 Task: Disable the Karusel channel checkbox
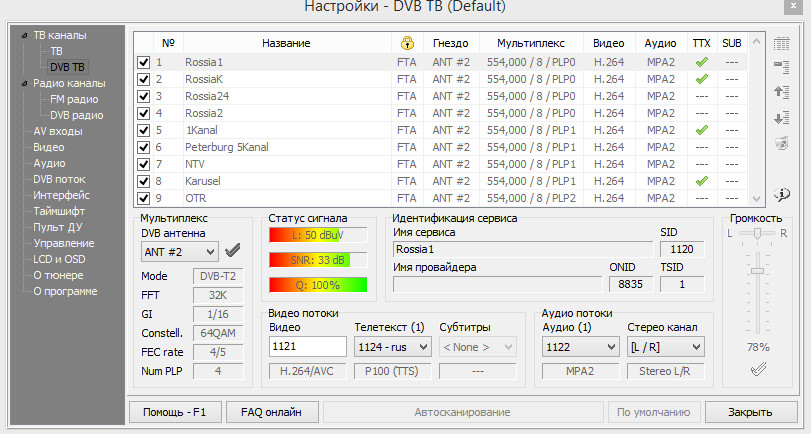pyautogui.click(x=144, y=181)
